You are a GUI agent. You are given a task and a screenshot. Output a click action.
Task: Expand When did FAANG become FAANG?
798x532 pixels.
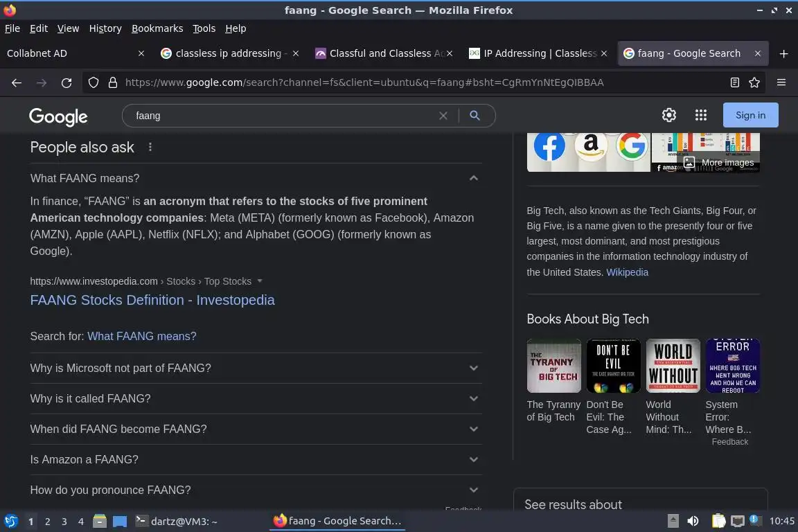pos(473,429)
